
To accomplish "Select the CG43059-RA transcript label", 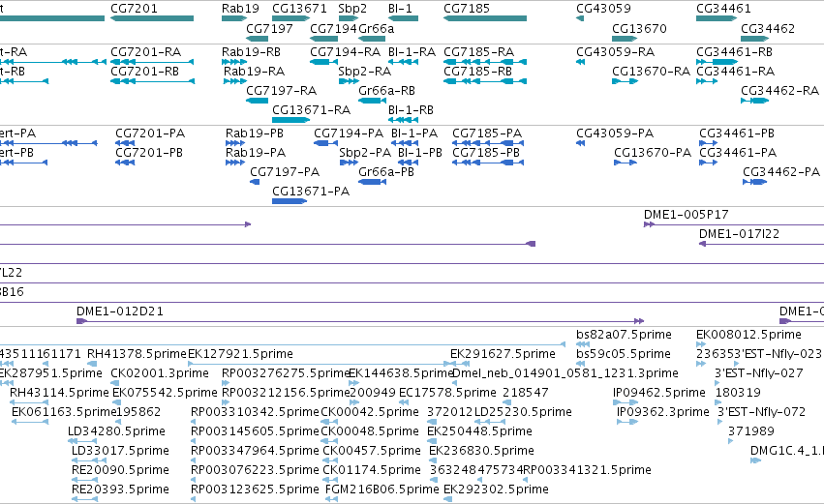I will 616,52.
